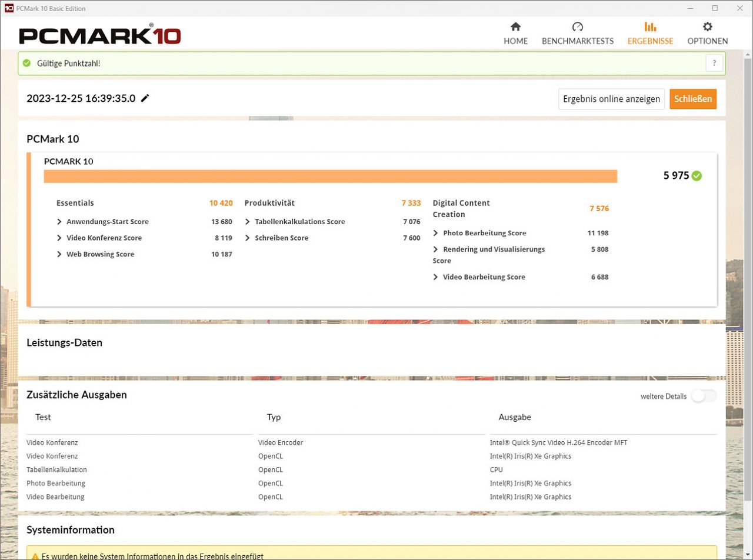Image resolution: width=753 pixels, height=560 pixels.
Task: Click the Gültige Punktzahl! message
Action: coord(68,63)
